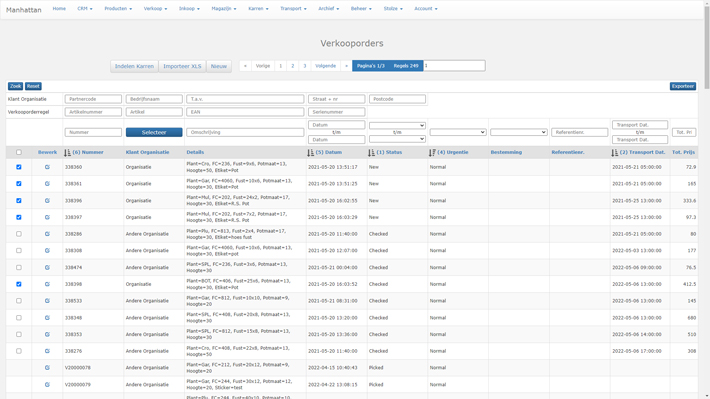Uncheck the checkbox for order 338397
Image resolution: width=710 pixels, height=399 pixels.
19,217
